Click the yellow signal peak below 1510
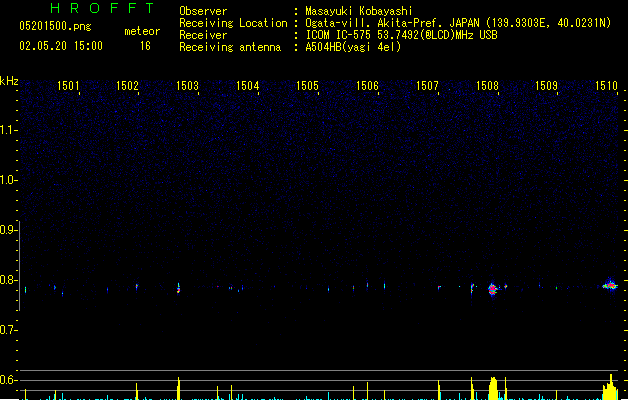 [610, 388]
